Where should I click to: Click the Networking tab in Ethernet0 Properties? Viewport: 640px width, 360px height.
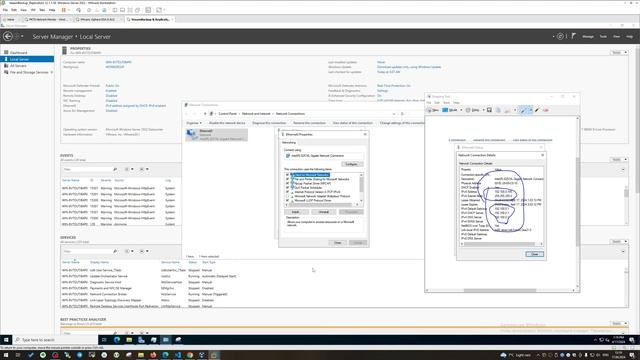click(x=289, y=142)
